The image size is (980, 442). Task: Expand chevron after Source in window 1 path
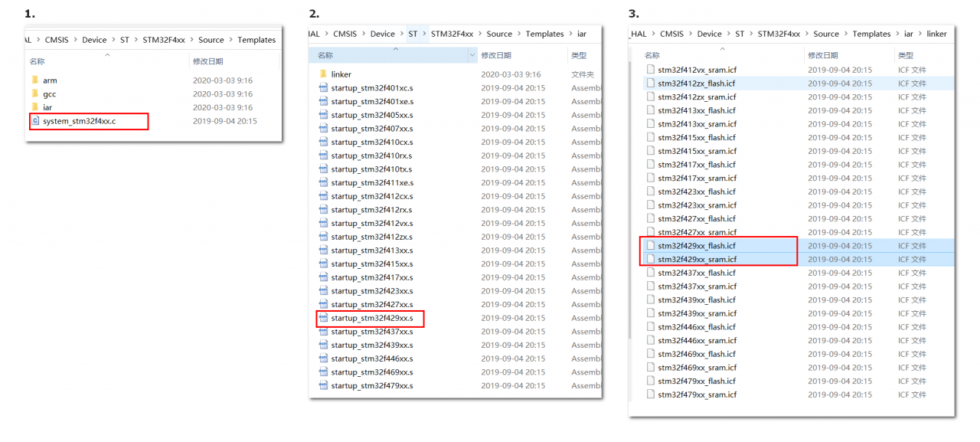pyautogui.click(x=230, y=40)
